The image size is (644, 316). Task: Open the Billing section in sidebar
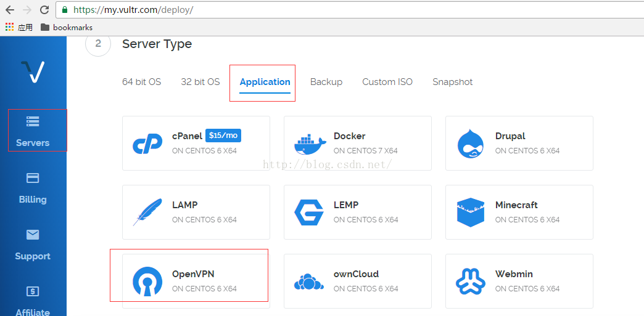click(x=33, y=188)
